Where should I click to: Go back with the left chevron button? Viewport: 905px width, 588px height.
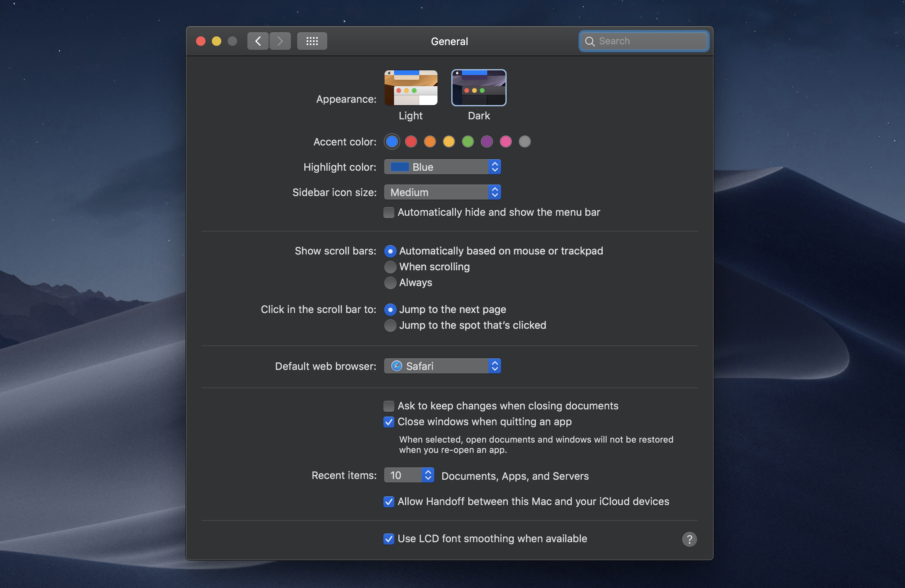pos(258,41)
